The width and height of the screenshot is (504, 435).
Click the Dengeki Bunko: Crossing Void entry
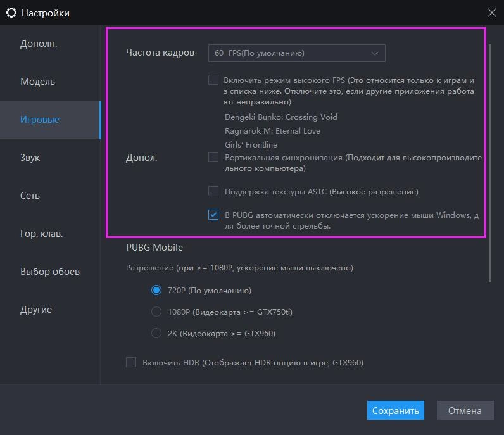pos(281,117)
